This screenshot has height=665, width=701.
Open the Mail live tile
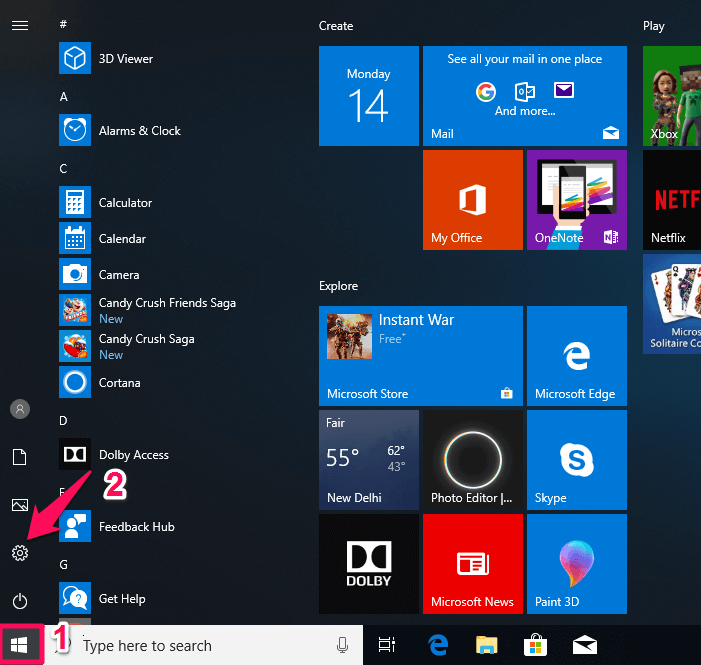coord(525,96)
